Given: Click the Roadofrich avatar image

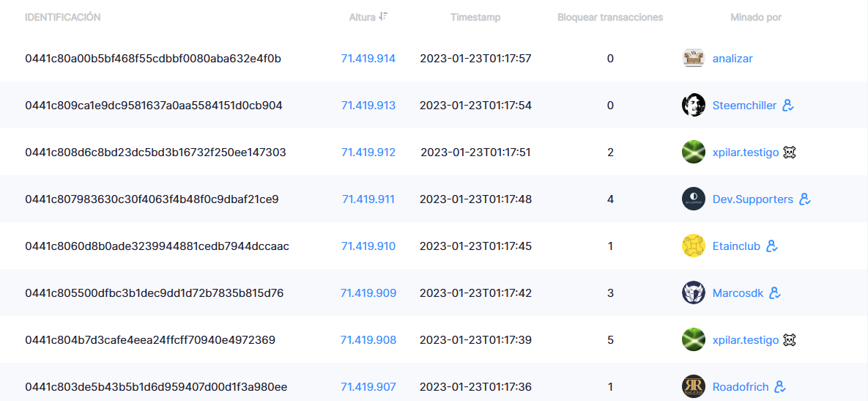Looking at the screenshot, I should click(x=693, y=386).
